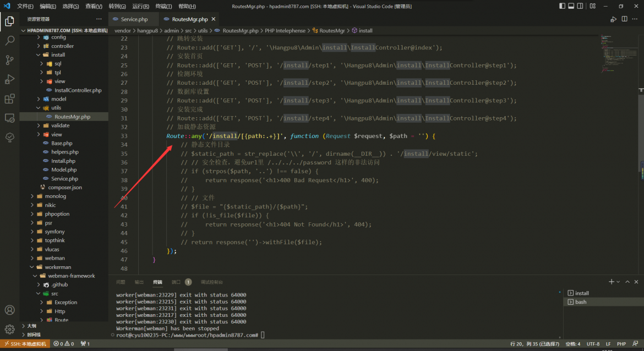Open the Search view in activity bar
Image resolution: width=644 pixels, height=351 pixels.
point(9,41)
